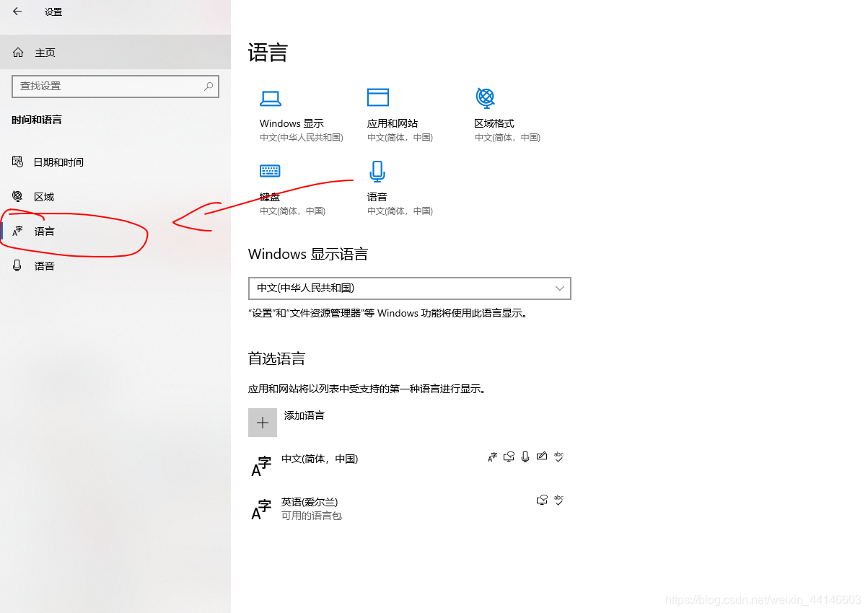Click text-to-speech icon on 中文 row
The width and height of the screenshot is (868, 613).
point(509,457)
